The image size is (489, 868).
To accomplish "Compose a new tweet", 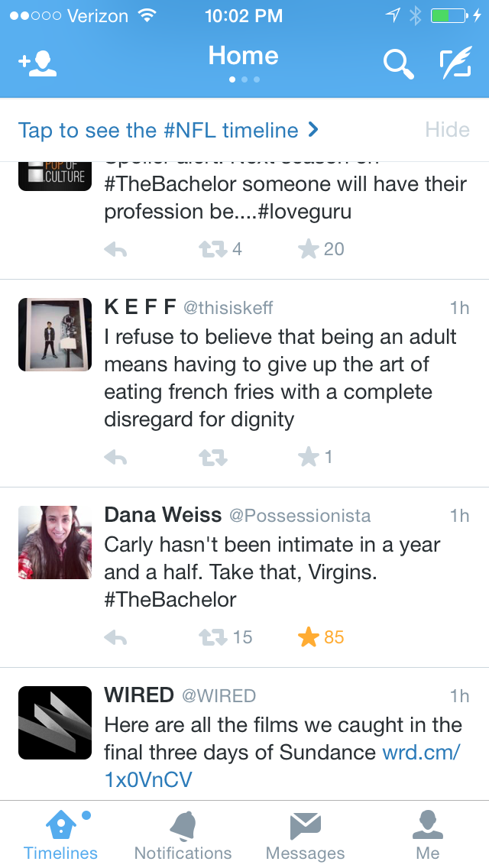I will (x=456, y=64).
